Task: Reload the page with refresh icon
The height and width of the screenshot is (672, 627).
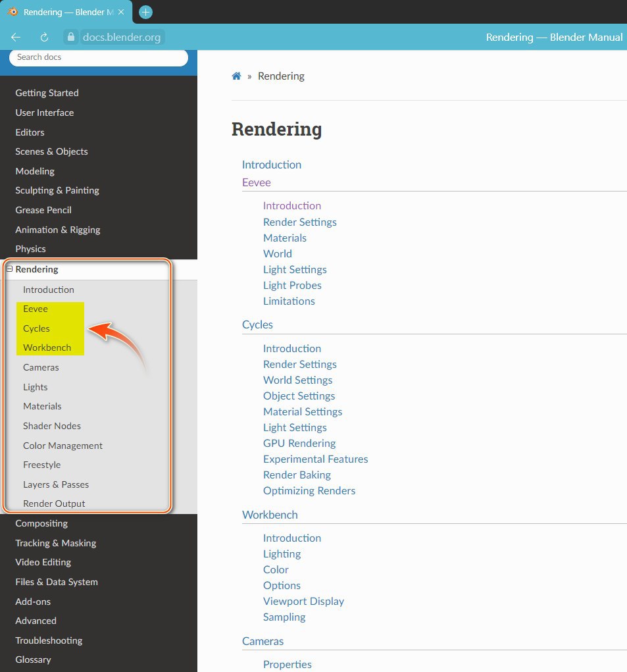Action: tap(44, 38)
